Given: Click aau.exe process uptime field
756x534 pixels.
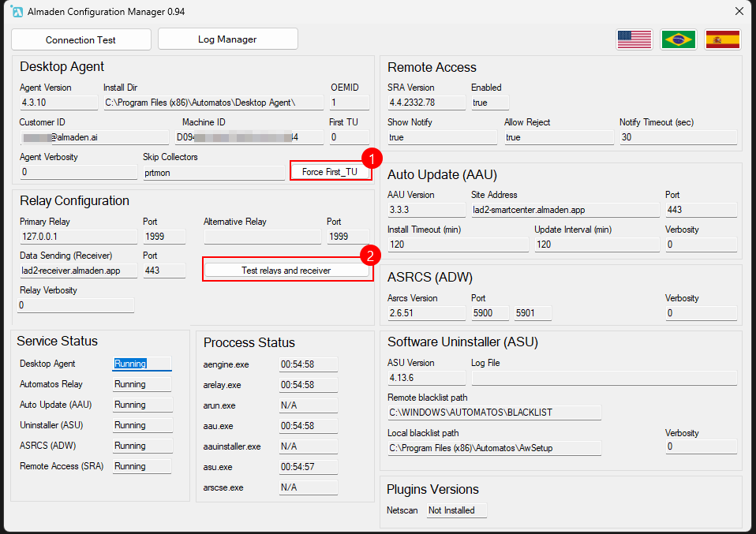Looking at the screenshot, I should [309, 426].
